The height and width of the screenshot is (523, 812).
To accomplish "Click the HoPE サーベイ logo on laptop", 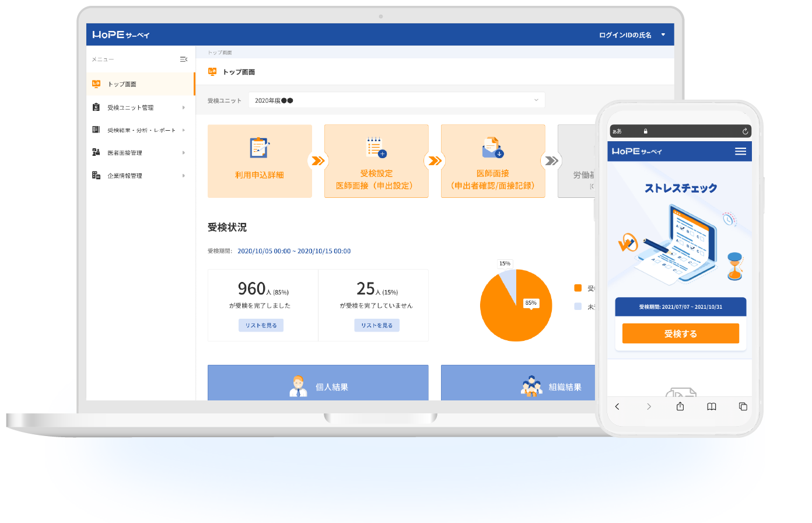I will (x=121, y=34).
